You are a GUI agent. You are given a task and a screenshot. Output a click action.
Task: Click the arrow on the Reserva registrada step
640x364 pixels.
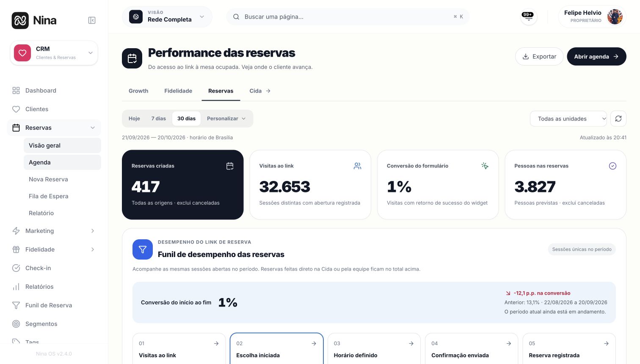(606, 344)
